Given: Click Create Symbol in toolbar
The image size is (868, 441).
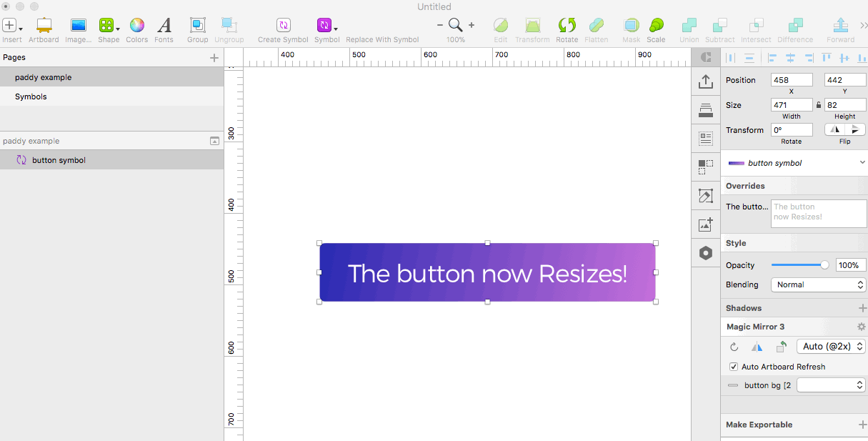Looking at the screenshot, I should point(283,26).
